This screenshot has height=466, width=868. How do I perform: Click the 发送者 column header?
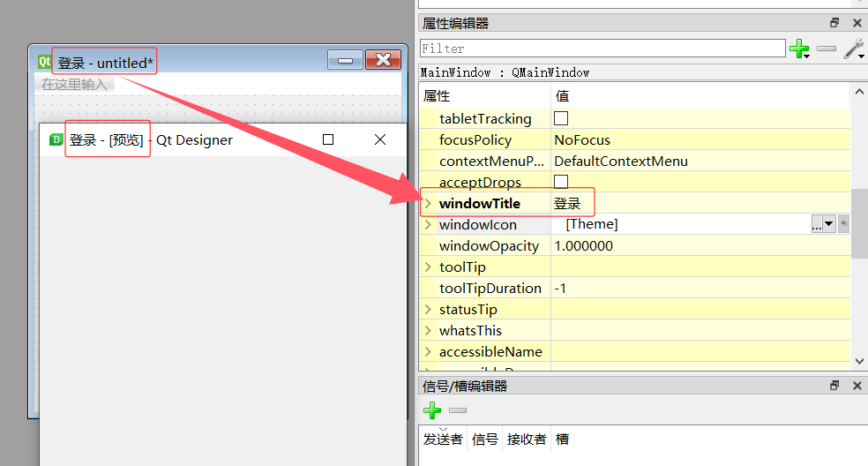tap(443, 440)
